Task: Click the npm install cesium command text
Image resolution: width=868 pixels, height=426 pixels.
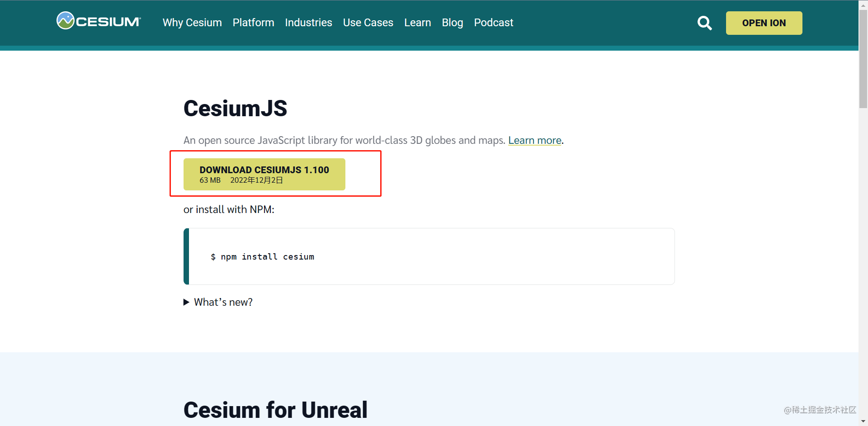Action: coord(262,257)
